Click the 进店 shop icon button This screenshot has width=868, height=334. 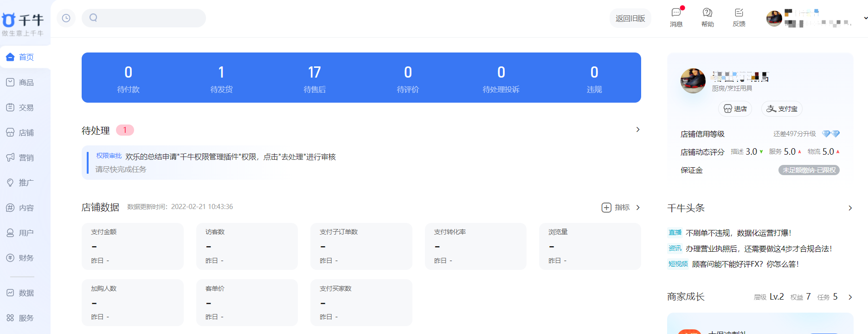pyautogui.click(x=735, y=109)
